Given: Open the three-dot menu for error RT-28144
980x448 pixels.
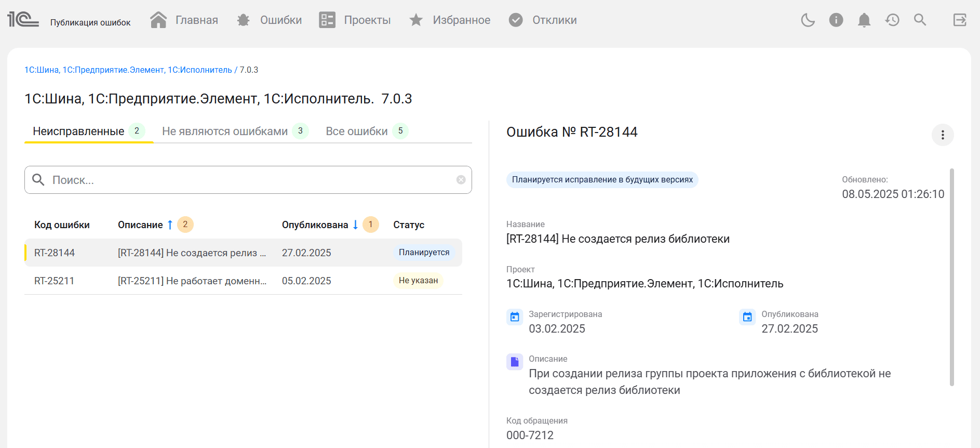Looking at the screenshot, I should [943, 135].
